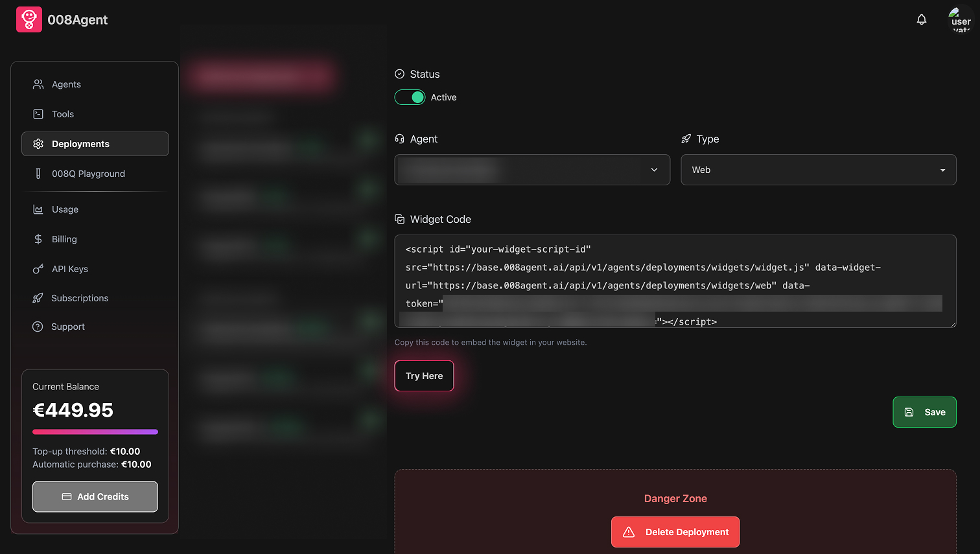Click the Tools terminal icon in sidebar
This screenshot has width=980, height=554.
(x=38, y=114)
